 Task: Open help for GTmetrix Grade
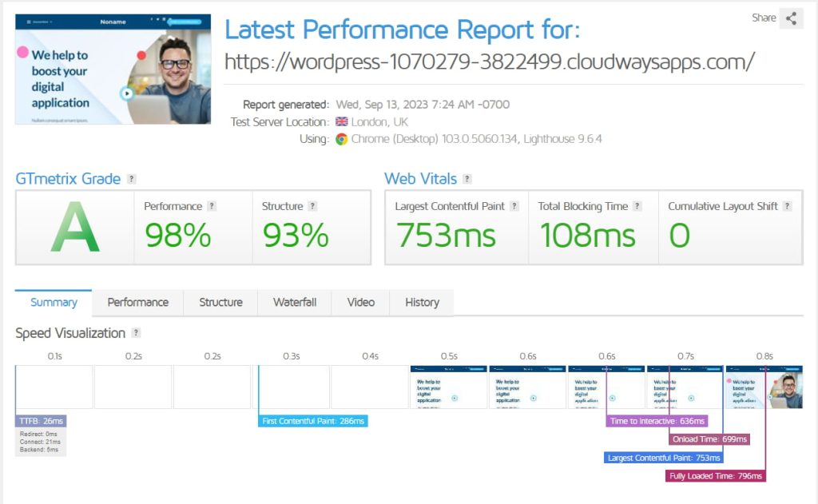132,179
